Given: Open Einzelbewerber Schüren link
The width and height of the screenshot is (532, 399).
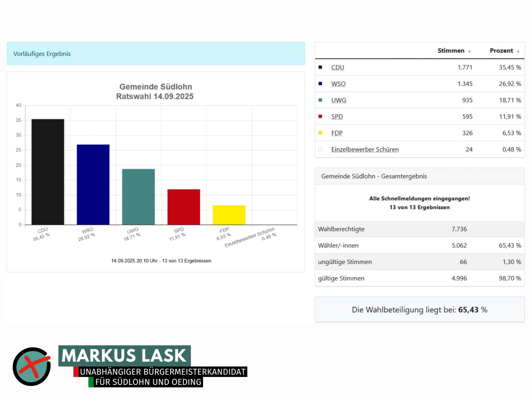Looking at the screenshot, I should [x=365, y=149].
